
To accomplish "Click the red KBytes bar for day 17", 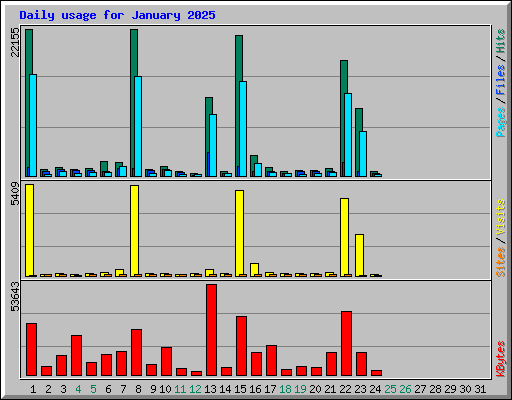I will pos(271,360).
